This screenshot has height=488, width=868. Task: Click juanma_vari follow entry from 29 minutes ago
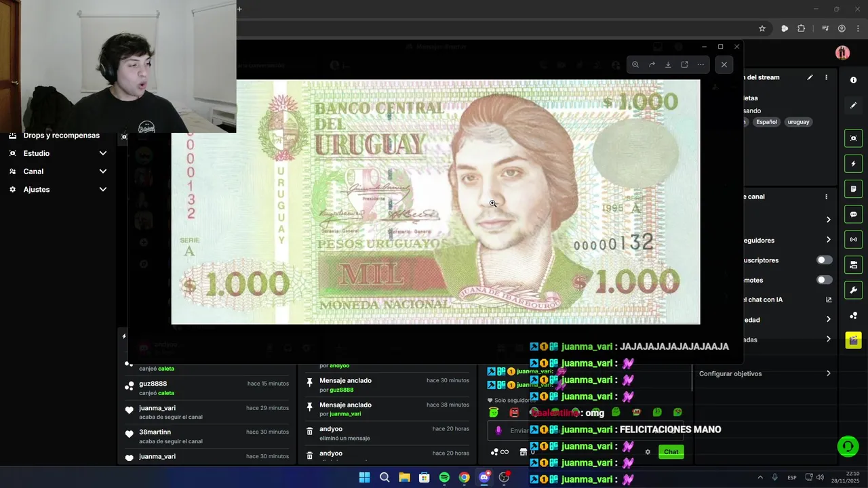coord(208,412)
